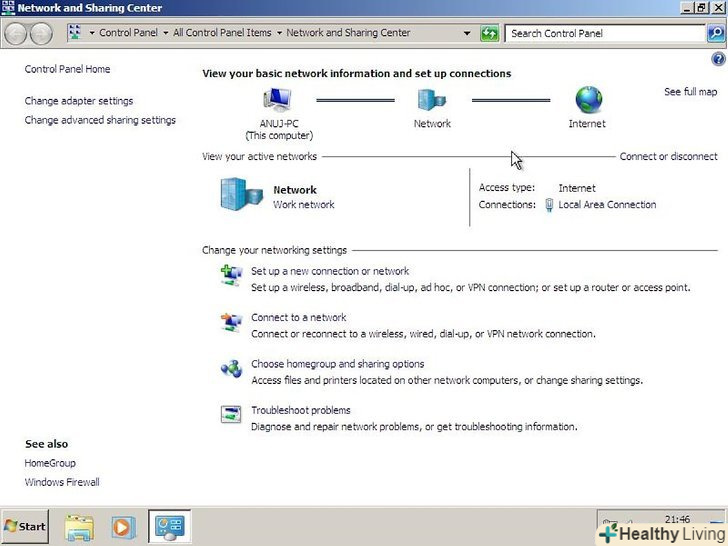The height and width of the screenshot is (546, 728).
Task: Click the See full map link
Action: tap(690, 92)
